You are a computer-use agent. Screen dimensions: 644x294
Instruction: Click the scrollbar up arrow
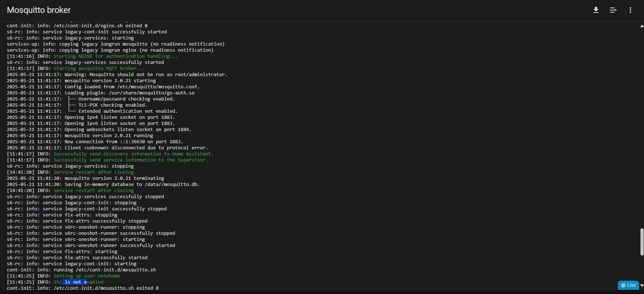pos(642,26)
